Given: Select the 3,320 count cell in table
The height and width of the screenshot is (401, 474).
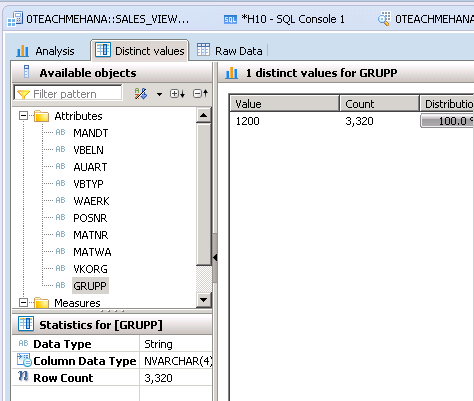Looking at the screenshot, I should (359, 121).
